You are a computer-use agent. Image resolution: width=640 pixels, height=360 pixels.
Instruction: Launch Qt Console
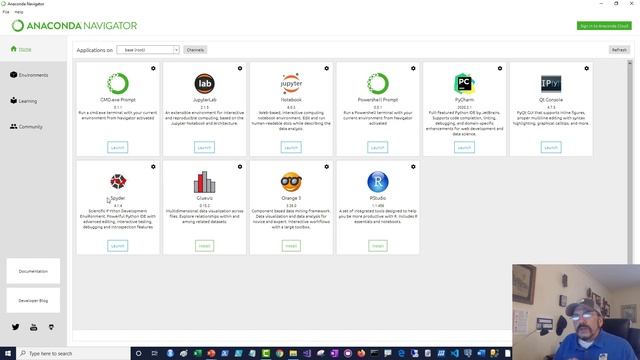point(551,147)
